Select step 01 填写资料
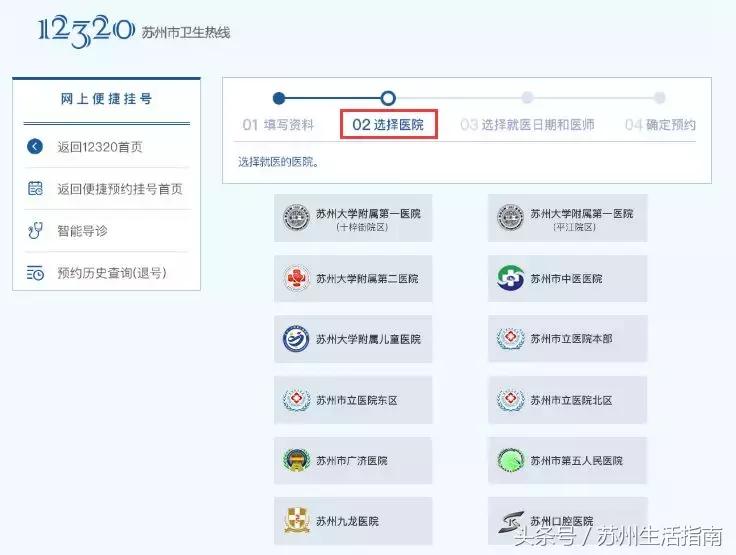The height and width of the screenshot is (555, 736). 278,125
